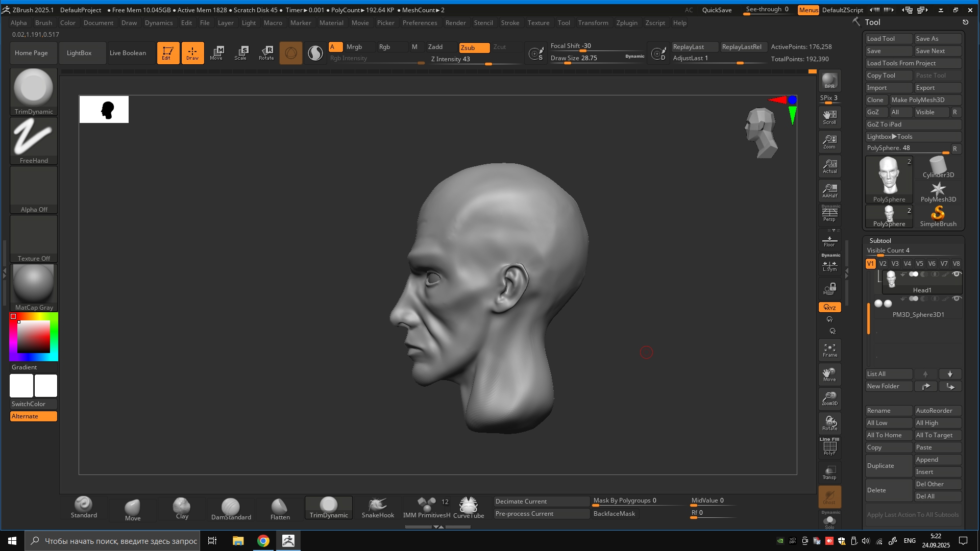Open the Zplugin menu
Viewport: 980px width, 551px height.
[626, 23]
